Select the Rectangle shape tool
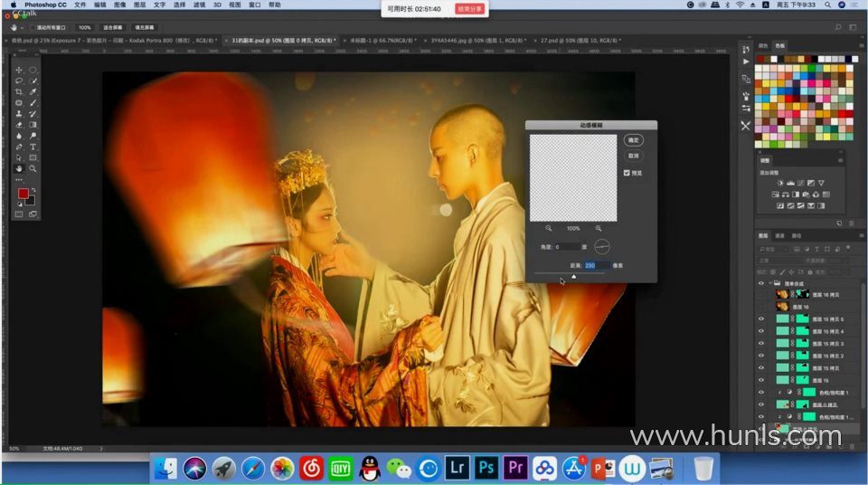 coord(33,158)
